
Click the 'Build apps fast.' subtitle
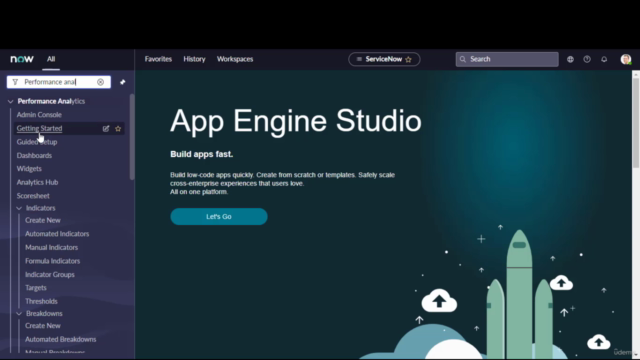pyautogui.click(x=202, y=154)
